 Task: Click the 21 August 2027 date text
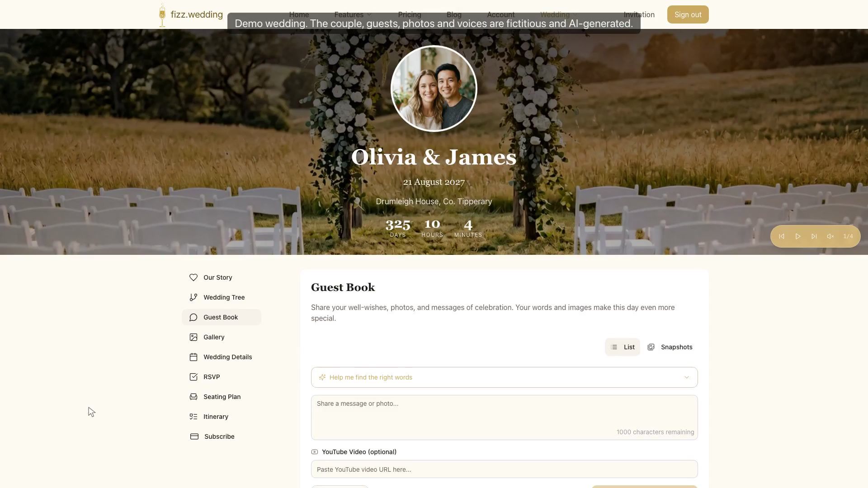pyautogui.click(x=434, y=182)
